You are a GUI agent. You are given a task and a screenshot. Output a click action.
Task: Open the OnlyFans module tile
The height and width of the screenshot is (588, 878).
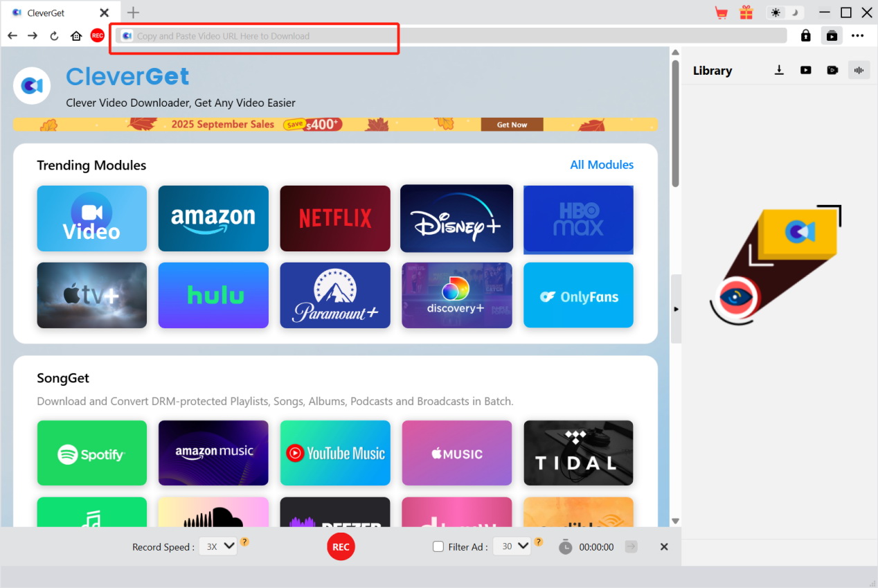coord(578,295)
